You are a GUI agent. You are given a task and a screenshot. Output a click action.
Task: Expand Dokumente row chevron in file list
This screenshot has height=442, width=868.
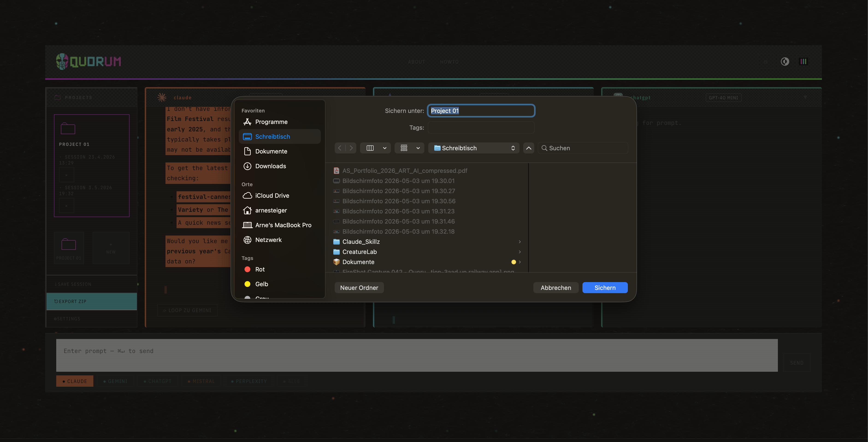[x=520, y=262]
